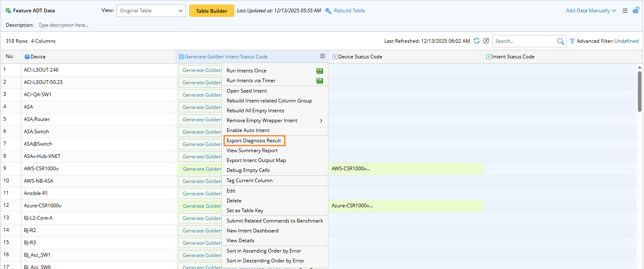Click the Table Builder button
The image size is (644, 269).
pos(211,11)
